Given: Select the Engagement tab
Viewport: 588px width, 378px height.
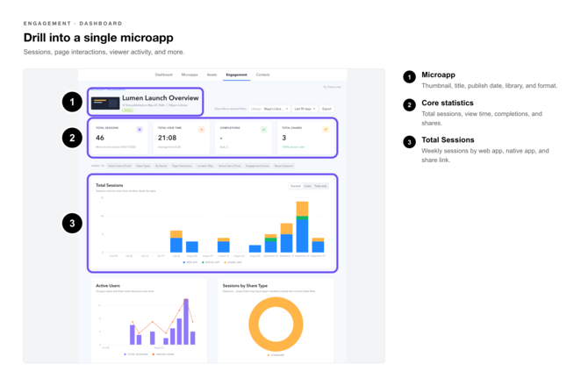Looking at the screenshot, I should coord(236,75).
